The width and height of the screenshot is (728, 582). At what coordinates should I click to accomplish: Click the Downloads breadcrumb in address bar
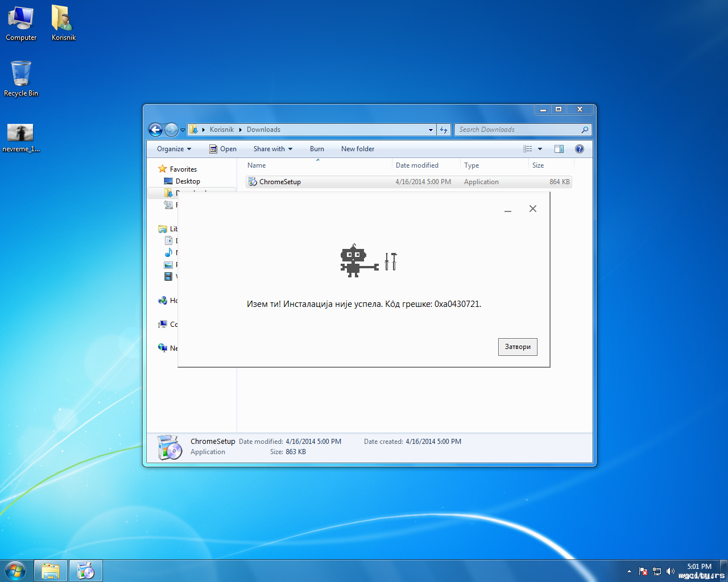coord(263,130)
